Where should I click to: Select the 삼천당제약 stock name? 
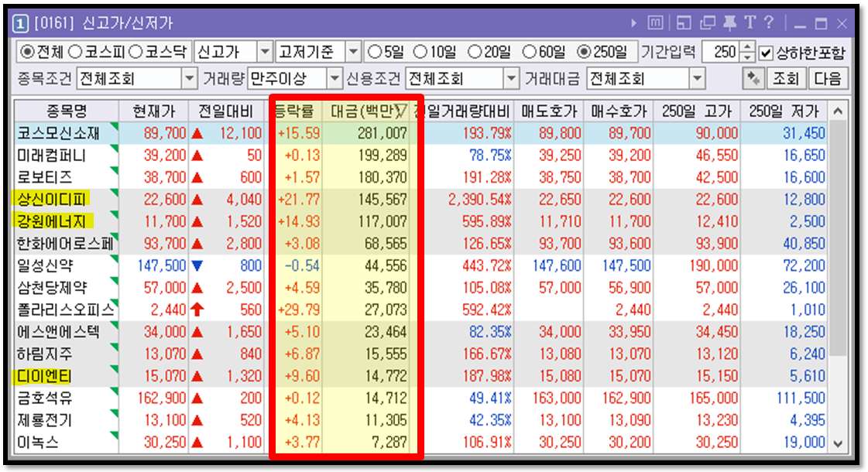coord(51,288)
